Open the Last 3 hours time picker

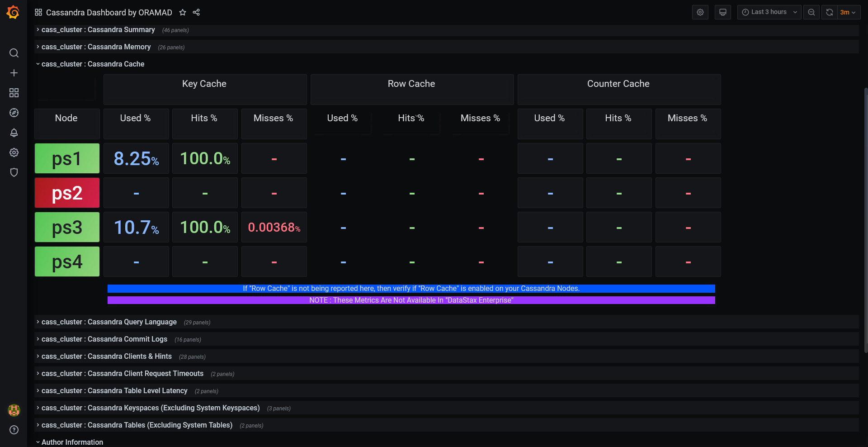769,12
